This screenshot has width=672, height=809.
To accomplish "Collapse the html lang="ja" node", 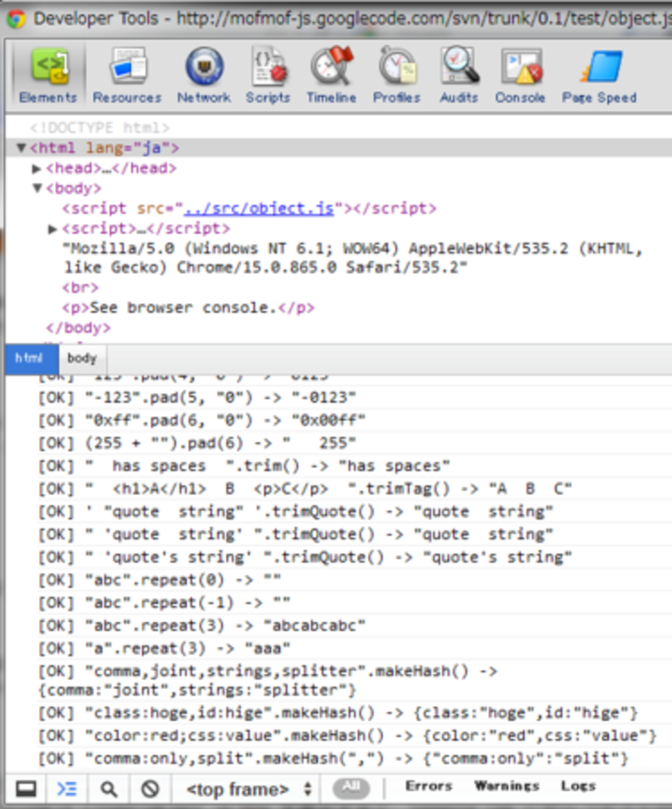I will point(21,148).
